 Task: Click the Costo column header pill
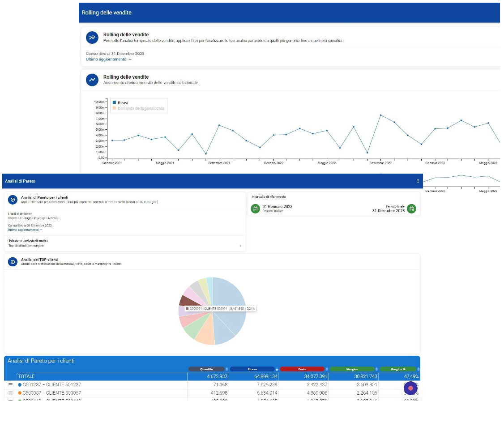[302, 369]
